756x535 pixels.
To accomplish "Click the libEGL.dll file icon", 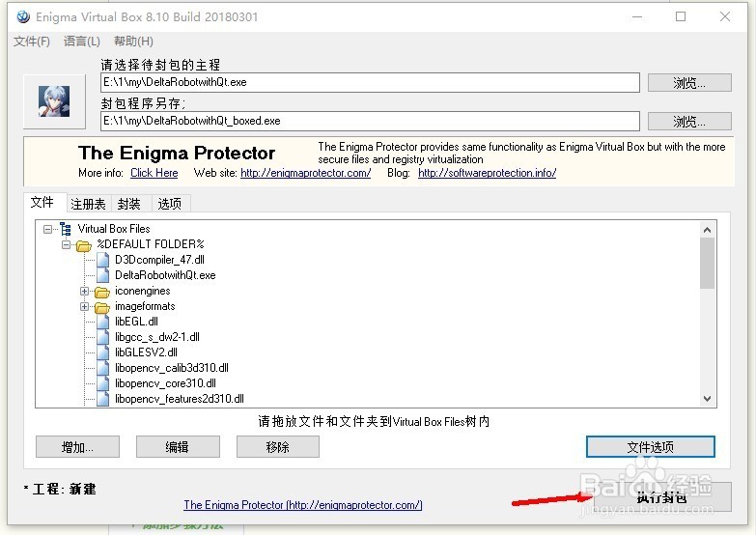I will pos(102,322).
